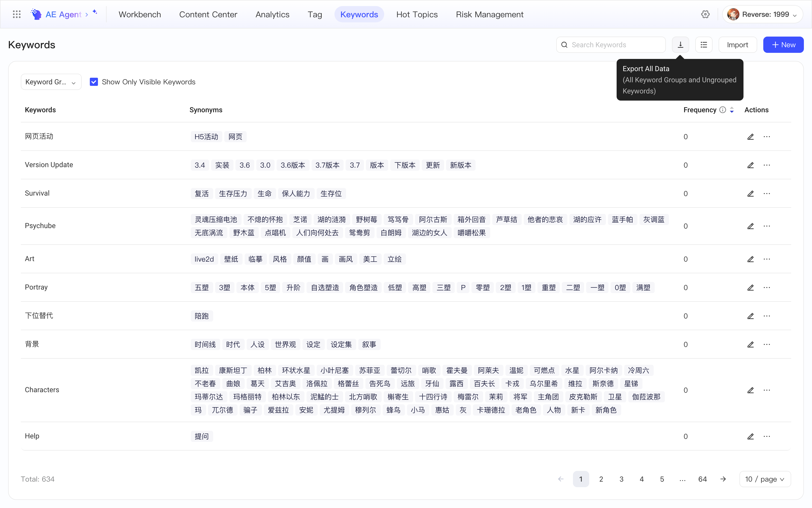Screen dimensions: 812x508
Task: Open the Risk Management tab
Action: point(489,14)
